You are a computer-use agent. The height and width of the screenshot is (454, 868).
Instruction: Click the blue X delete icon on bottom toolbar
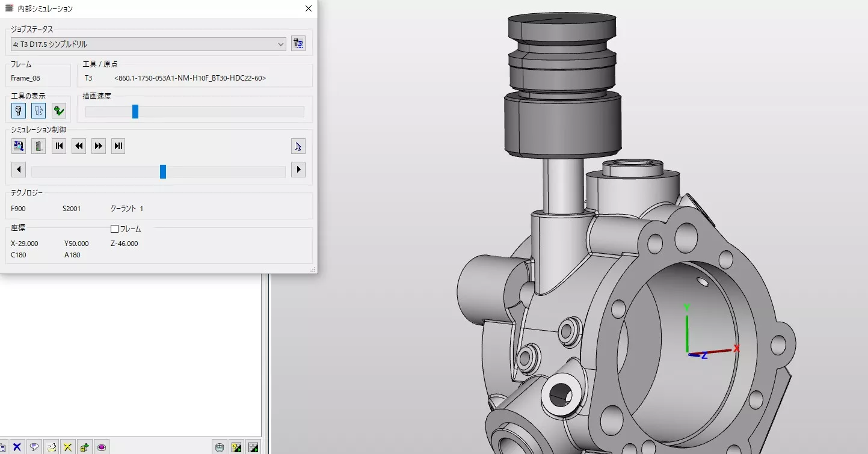17,447
